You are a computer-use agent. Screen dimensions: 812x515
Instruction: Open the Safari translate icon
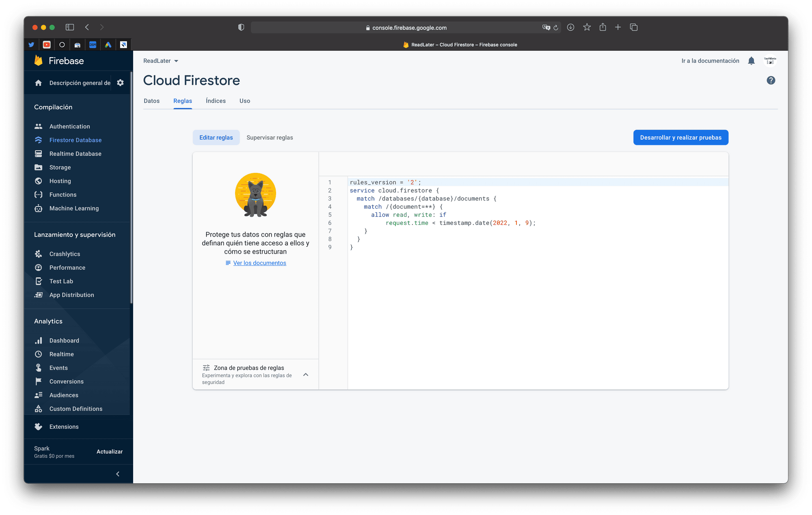[546, 28]
